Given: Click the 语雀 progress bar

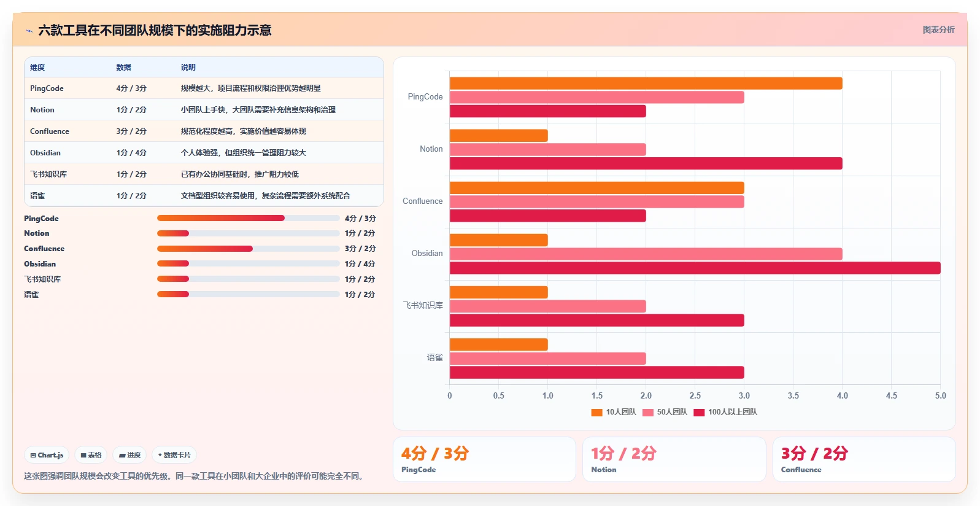Looking at the screenshot, I should click(x=249, y=294).
